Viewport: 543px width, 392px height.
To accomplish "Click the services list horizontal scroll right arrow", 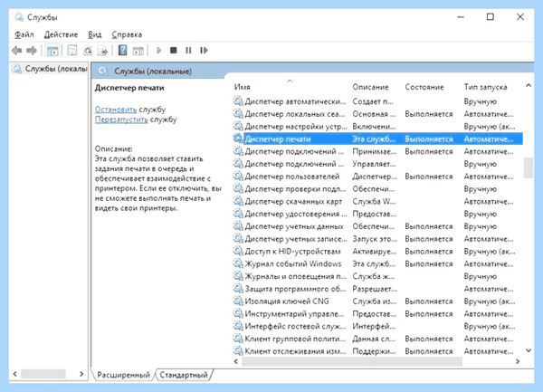I will point(518,361).
